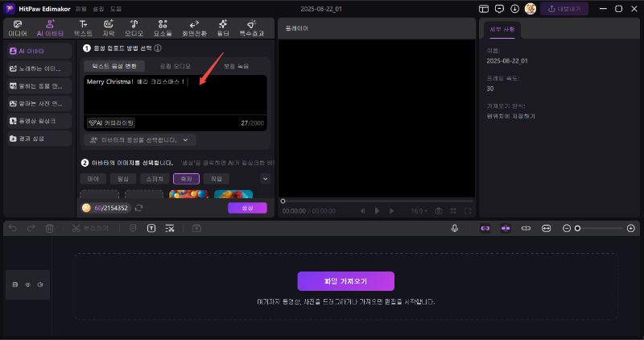Screen dimensions: 644x340
Task: Zoom out the timeline with minus icon
Action: (x=567, y=228)
